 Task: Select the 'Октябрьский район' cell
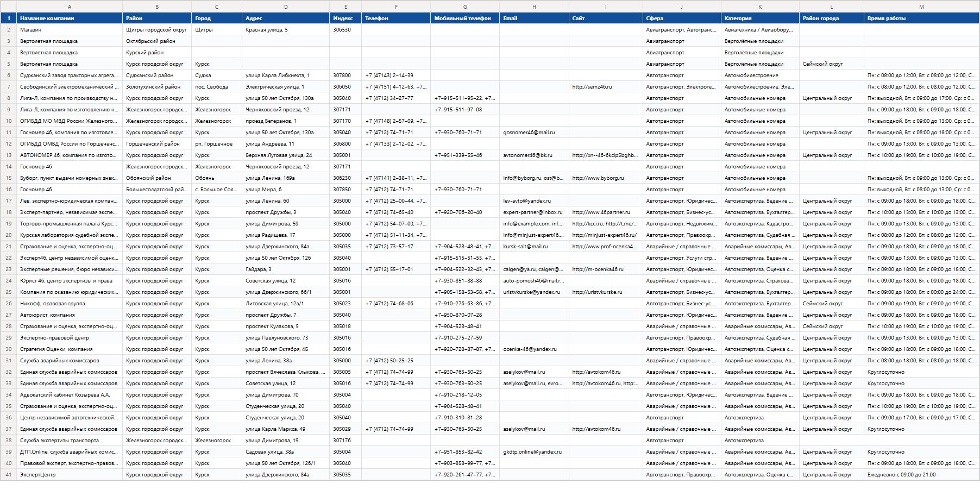[157, 41]
